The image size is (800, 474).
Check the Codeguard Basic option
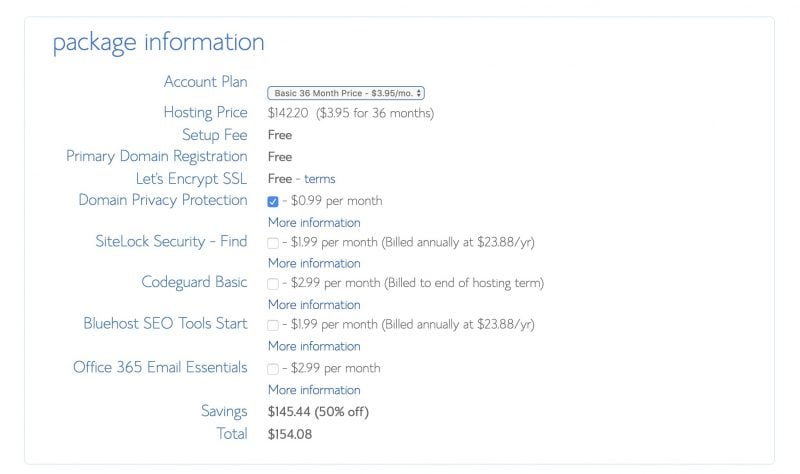tap(273, 284)
